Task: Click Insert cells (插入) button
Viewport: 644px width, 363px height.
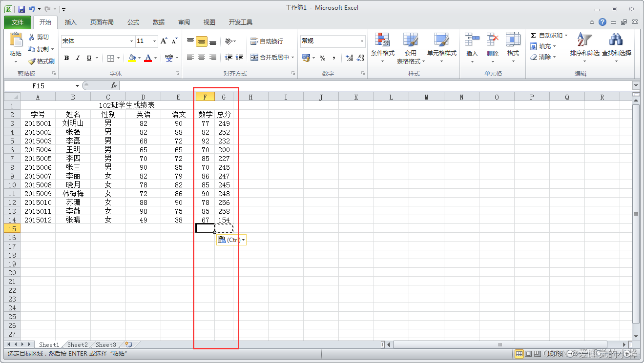Action: (x=472, y=48)
